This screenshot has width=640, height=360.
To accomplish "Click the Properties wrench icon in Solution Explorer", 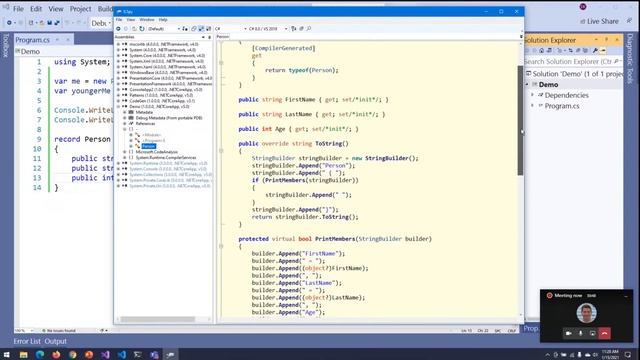I will (595, 51).
